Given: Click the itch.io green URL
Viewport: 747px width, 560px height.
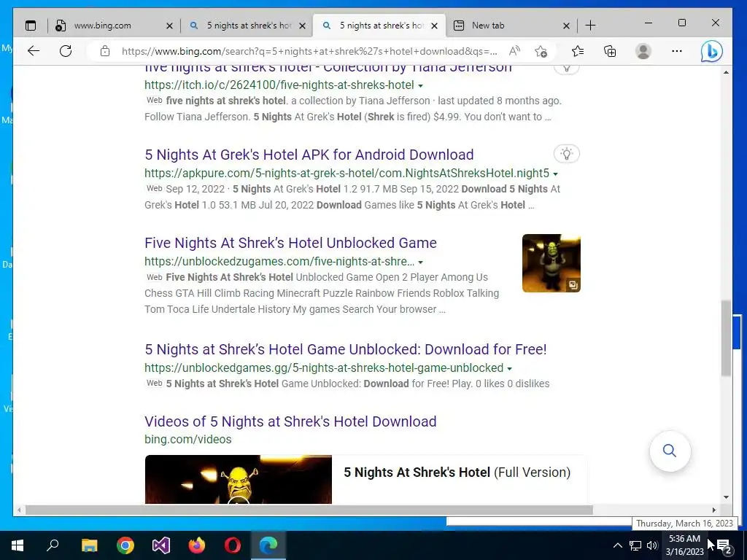Looking at the screenshot, I should tap(279, 85).
